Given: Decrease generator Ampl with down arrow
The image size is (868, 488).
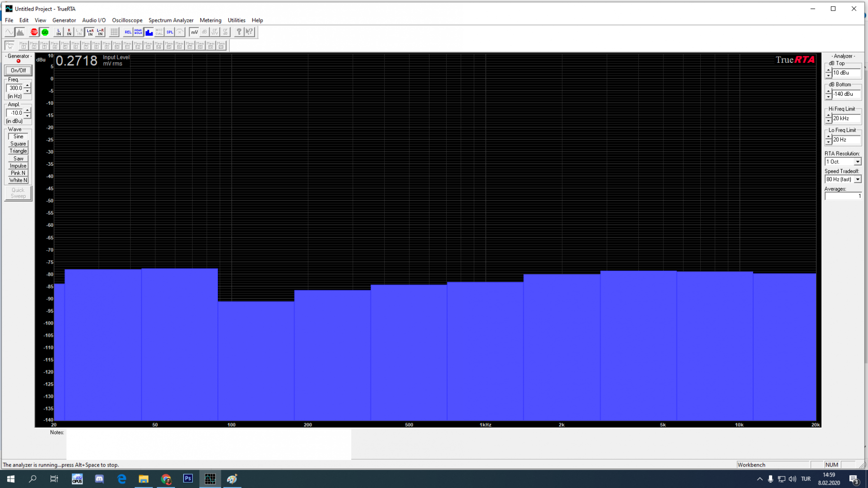Looking at the screenshot, I should pyautogui.click(x=27, y=116).
